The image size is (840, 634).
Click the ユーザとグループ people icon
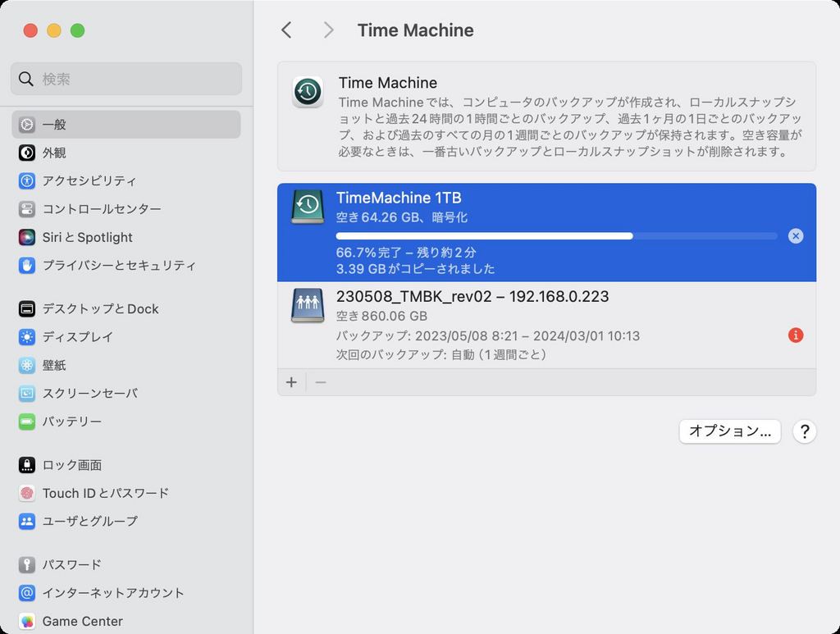[27, 521]
